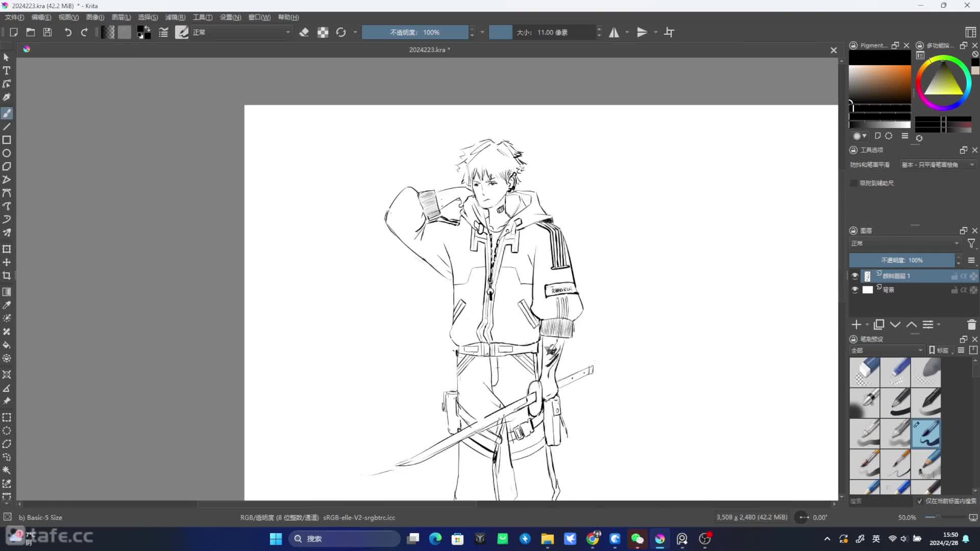This screenshot has width=980, height=551.
Task: Expand the add layer dropdown arrow
Action: point(867,324)
